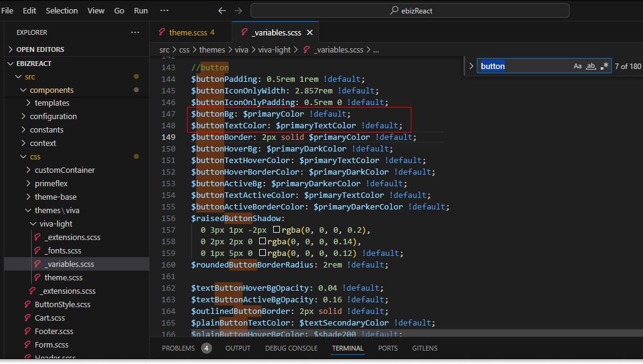This screenshot has height=364, width=643.
Task: Select _variables.scss in the explorer tree
Action: (x=76, y=264)
